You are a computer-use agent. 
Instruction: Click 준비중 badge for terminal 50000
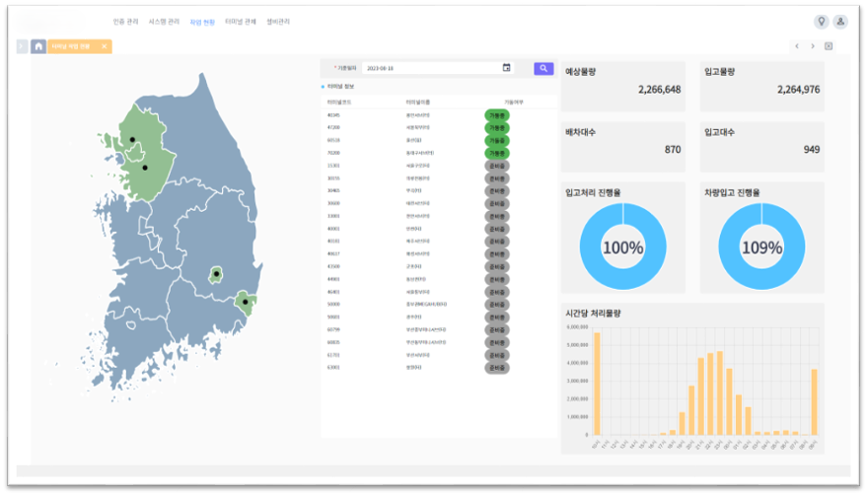[x=497, y=305]
